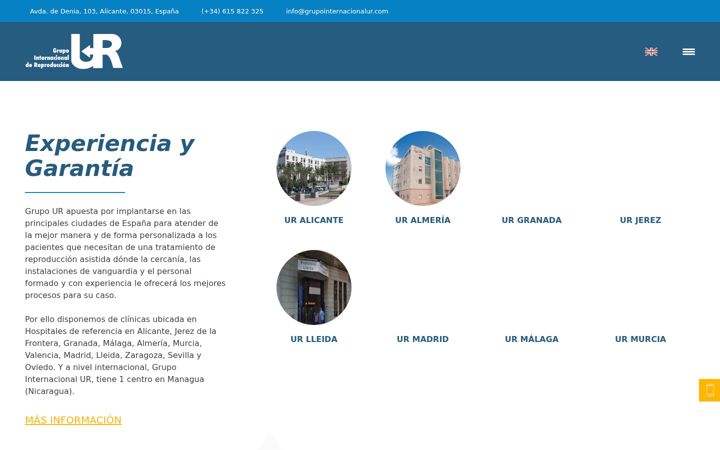Click the Experiencia y Garantía heading
The height and width of the screenshot is (450, 720).
(x=109, y=155)
